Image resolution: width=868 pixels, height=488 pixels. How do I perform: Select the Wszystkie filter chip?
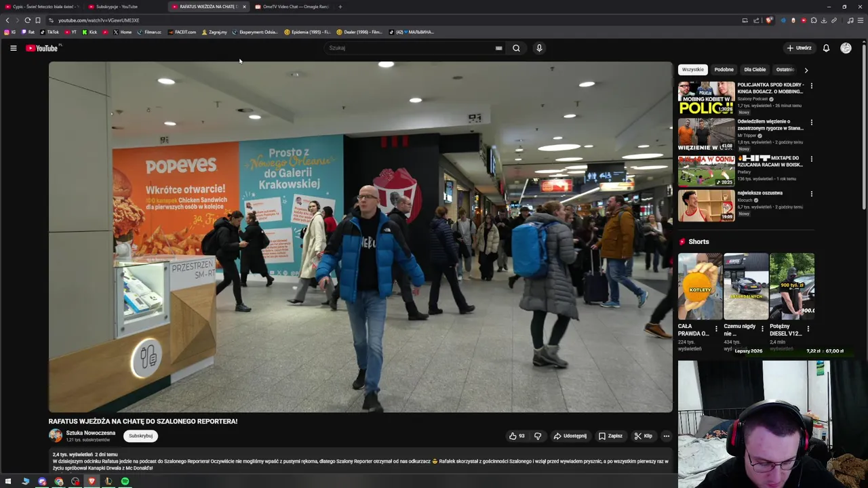pyautogui.click(x=693, y=70)
